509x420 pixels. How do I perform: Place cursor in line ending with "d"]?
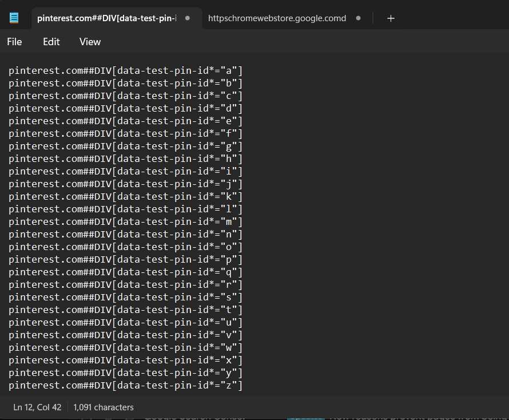tap(125, 109)
